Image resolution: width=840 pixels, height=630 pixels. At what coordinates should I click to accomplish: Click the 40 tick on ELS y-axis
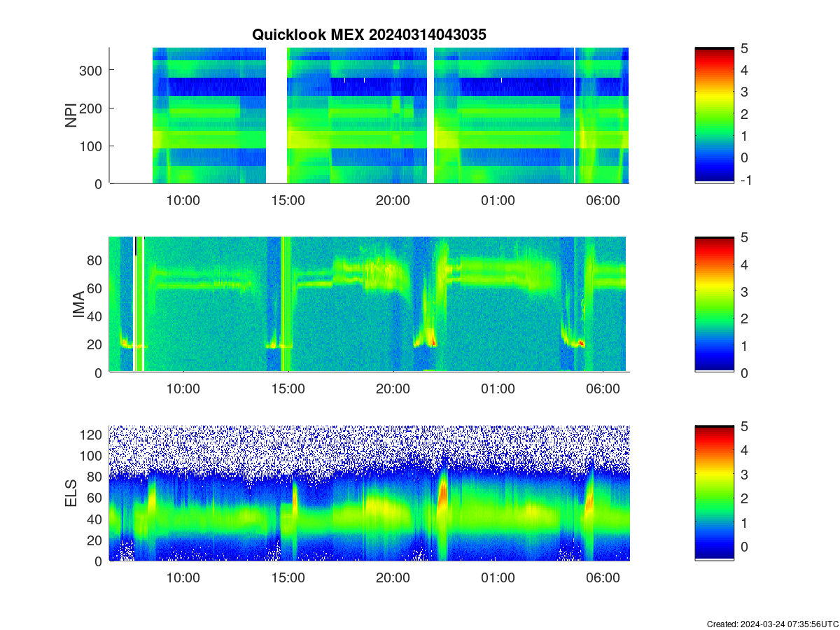pos(95,519)
